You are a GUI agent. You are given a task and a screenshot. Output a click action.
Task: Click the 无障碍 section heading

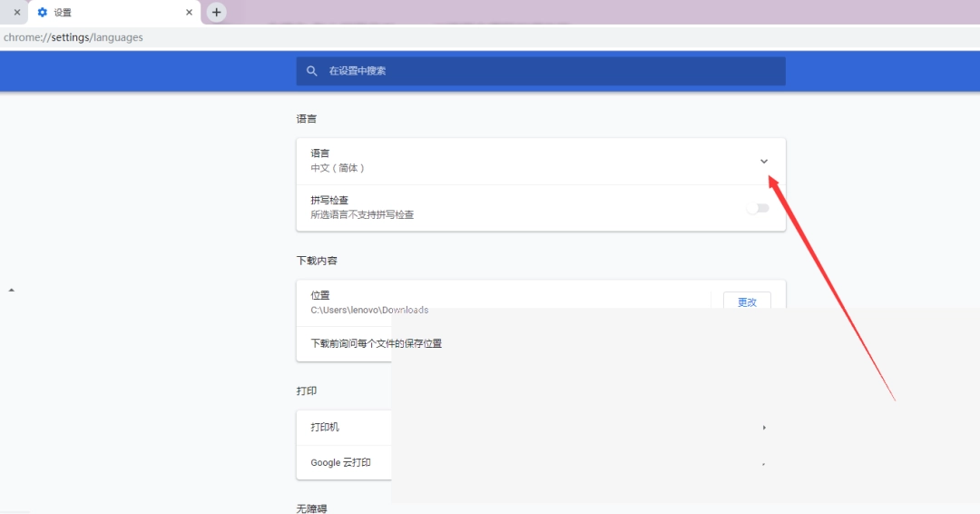tap(311, 509)
